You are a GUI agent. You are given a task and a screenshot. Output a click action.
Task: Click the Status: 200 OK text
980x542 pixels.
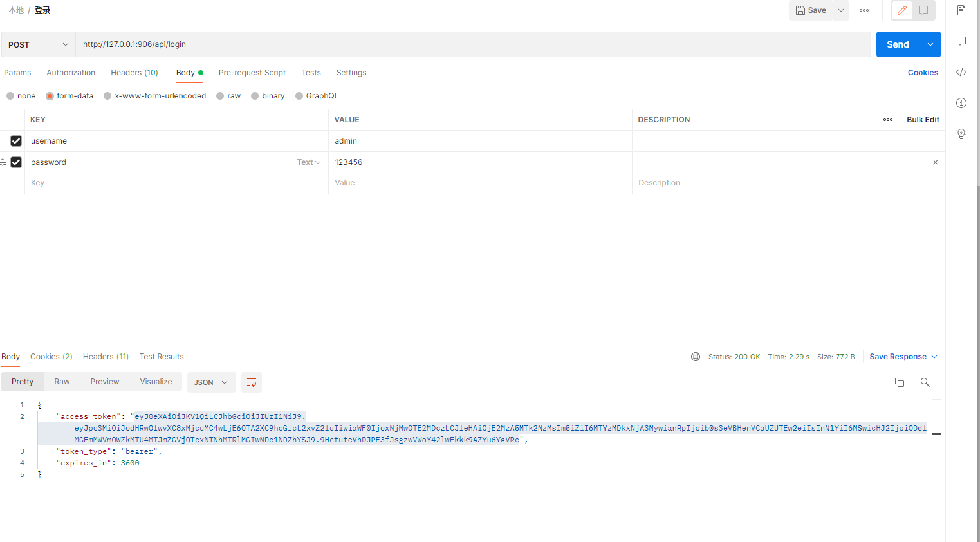[x=734, y=357]
